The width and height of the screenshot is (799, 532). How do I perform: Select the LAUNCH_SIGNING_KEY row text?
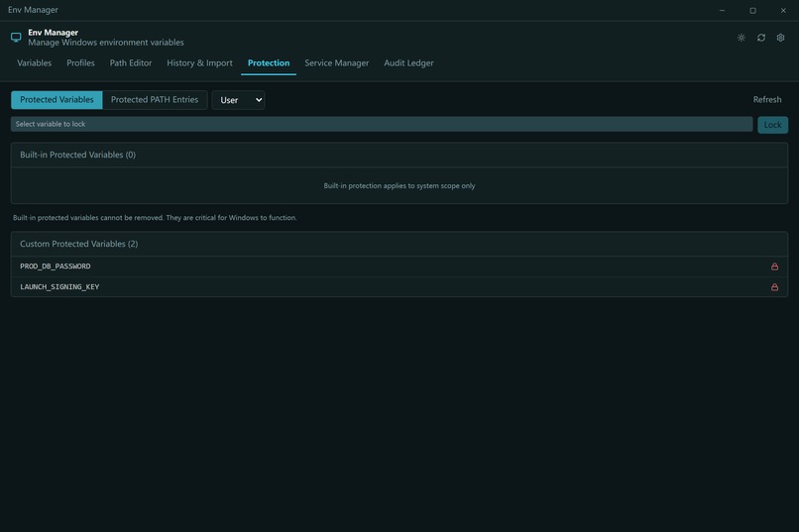(59, 287)
